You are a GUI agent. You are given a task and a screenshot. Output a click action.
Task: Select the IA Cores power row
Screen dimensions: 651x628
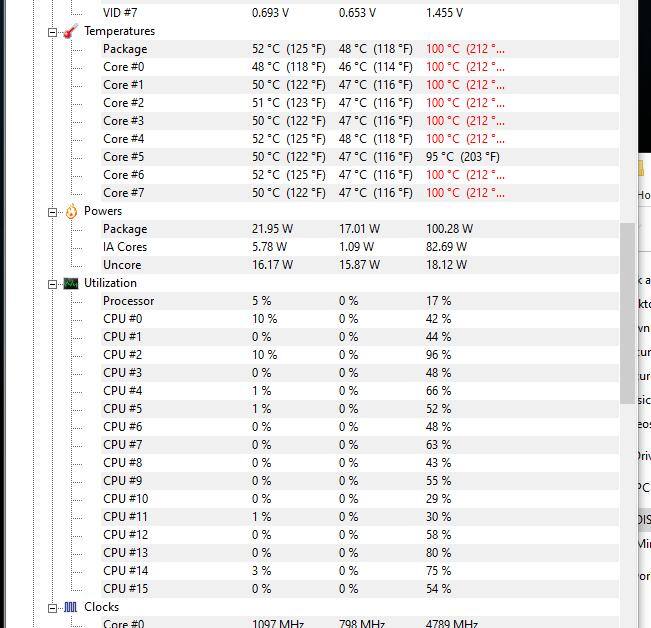coord(125,247)
